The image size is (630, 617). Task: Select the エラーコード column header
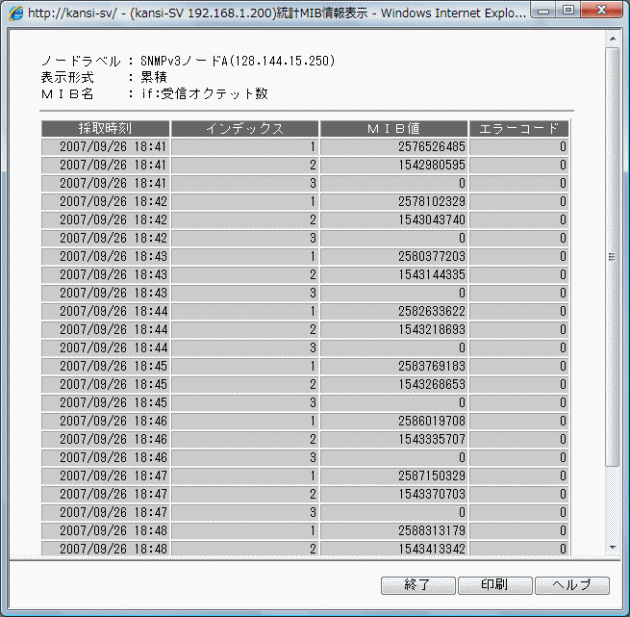tap(519, 129)
